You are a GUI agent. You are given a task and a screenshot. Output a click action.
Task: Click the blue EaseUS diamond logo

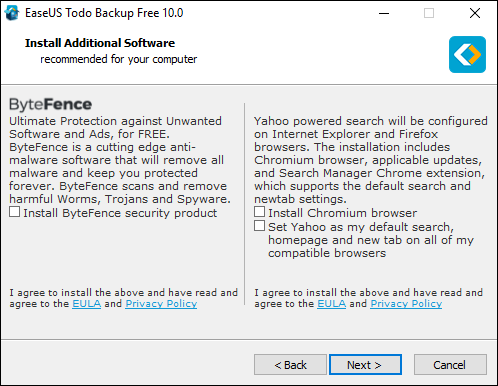coord(467,55)
